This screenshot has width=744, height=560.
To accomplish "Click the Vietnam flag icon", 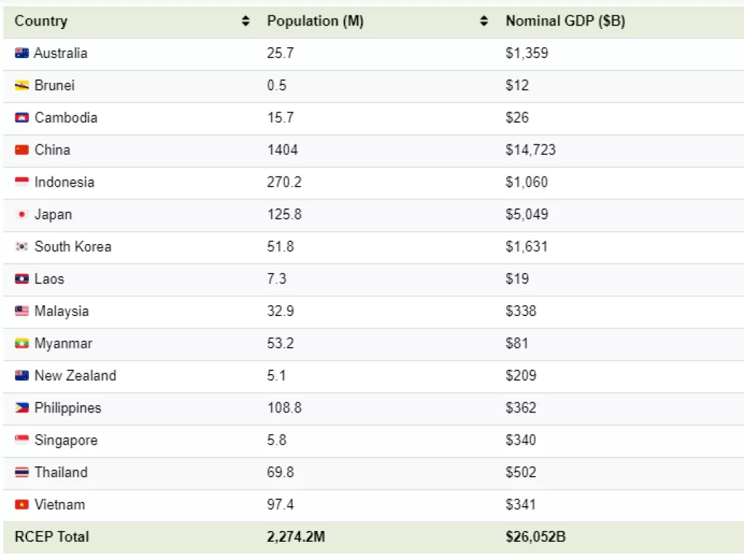I will tap(22, 505).
